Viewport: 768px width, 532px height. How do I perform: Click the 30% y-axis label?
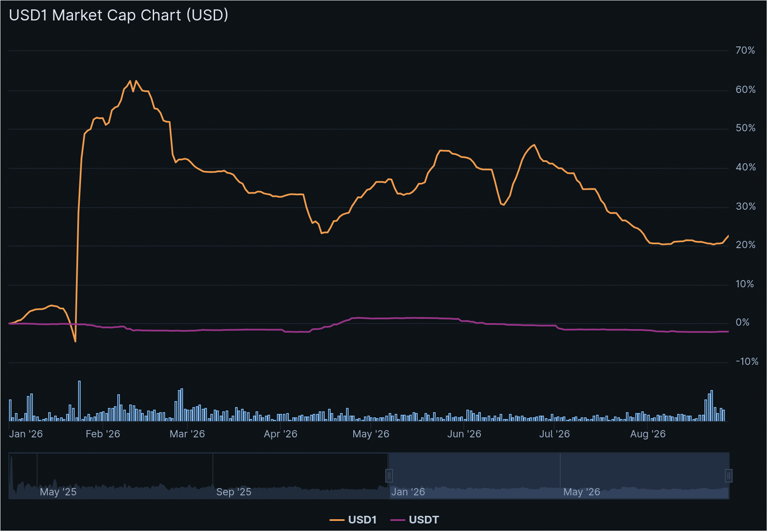coord(745,206)
